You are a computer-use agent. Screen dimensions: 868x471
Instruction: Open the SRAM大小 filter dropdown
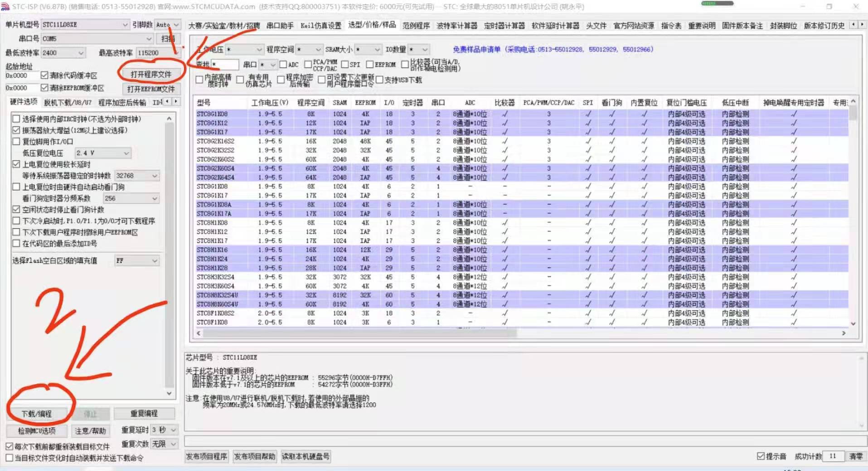click(x=368, y=49)
